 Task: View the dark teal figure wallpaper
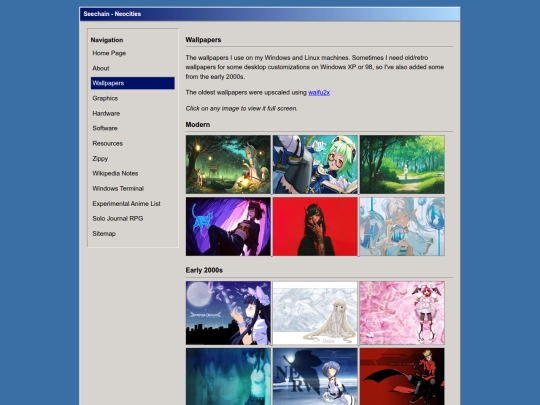(228, 376)
